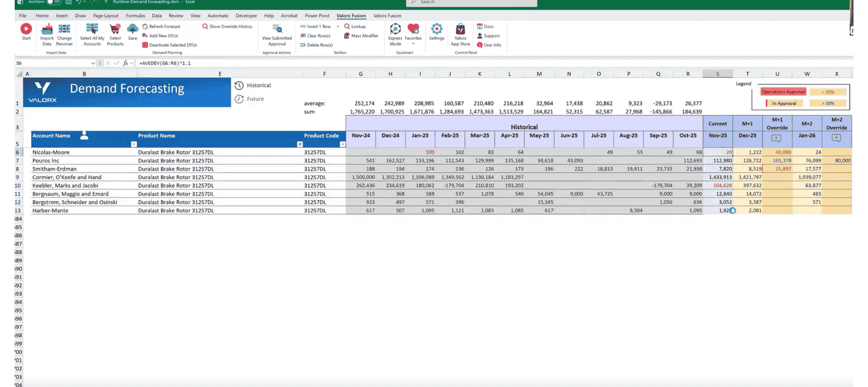Click the Save disk icon in title bar
This screenshot has height=387, width=868.
[69, 2]
